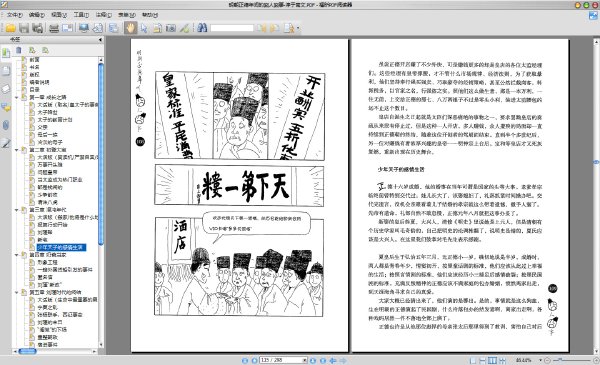Viewport: 600px width, 365px height.
Task: Open the Pages thumbnail side tab
Action: coord(6,71)
